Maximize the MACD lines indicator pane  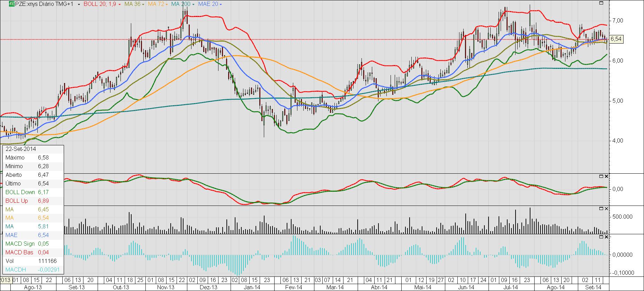601,176
